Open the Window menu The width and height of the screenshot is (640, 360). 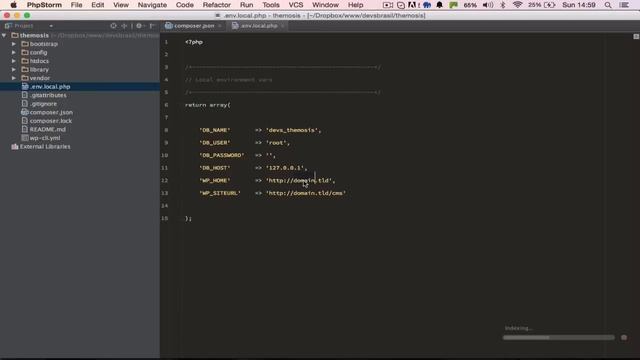coord(325,5)
